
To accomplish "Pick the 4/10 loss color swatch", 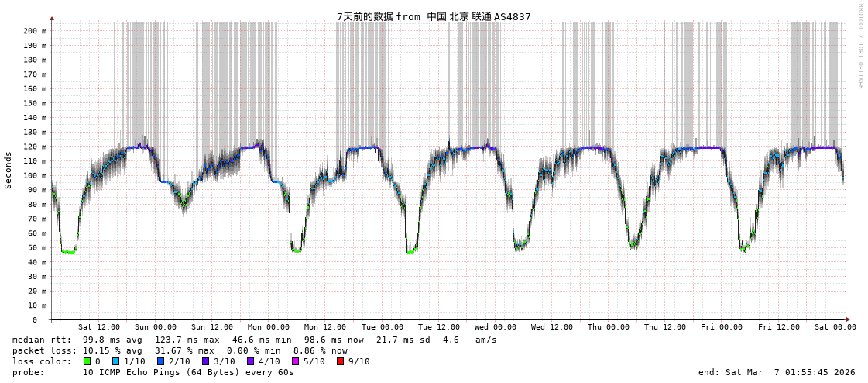I will click(251, 361).
